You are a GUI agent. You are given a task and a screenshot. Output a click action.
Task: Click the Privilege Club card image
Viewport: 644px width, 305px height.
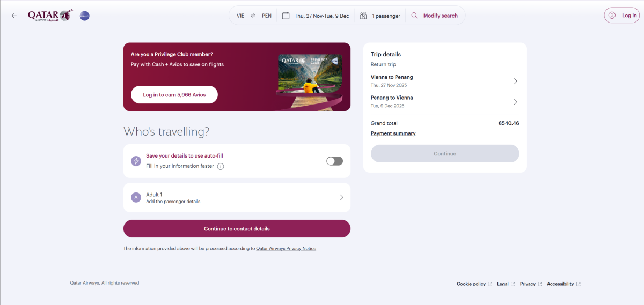point(310,78)
